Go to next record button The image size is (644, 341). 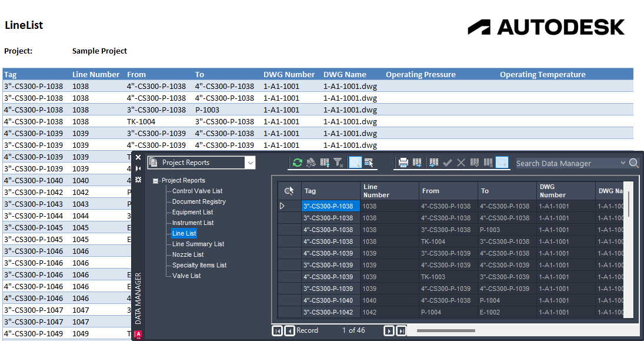coord(389,330)
